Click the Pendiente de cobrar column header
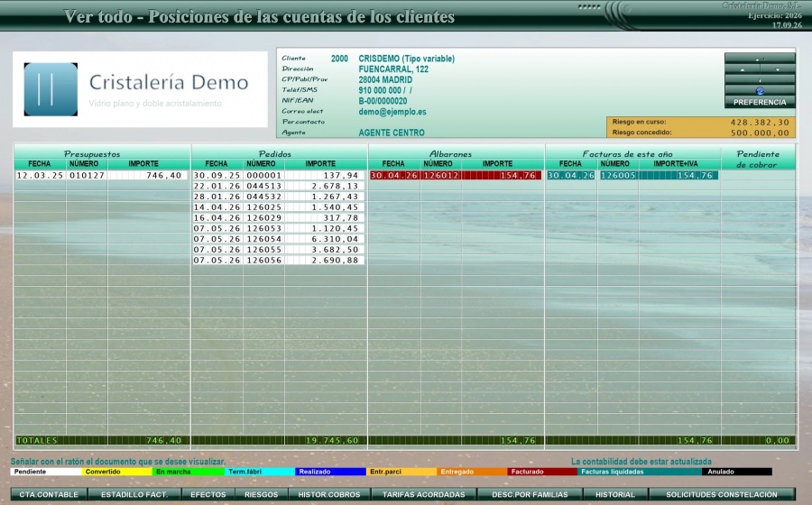 pos(758,159)
